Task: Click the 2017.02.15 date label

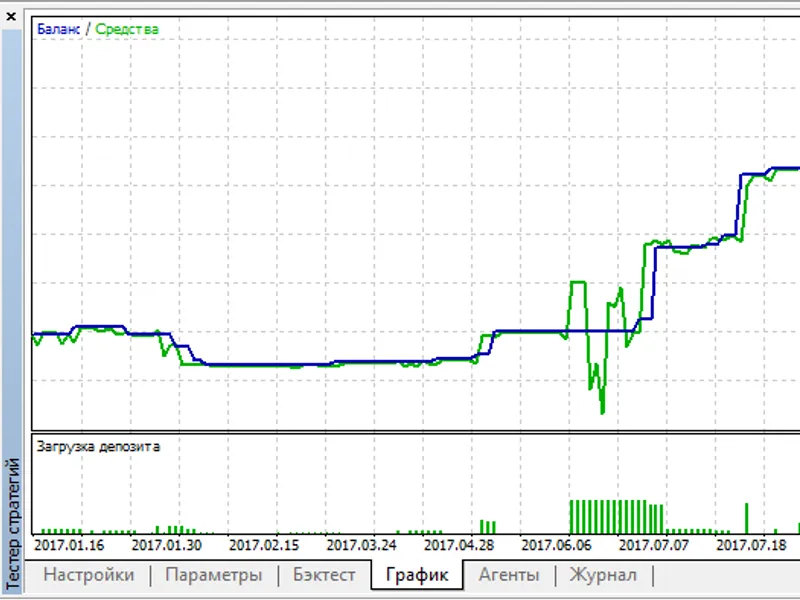Action: pyautogui.click(x=264, y=545)
